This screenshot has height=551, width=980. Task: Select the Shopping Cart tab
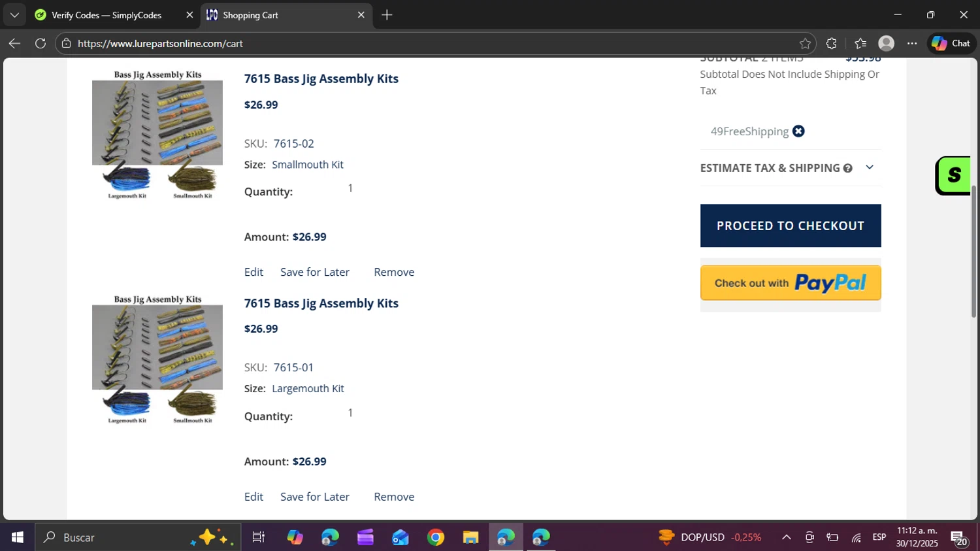tap(251, 15)
